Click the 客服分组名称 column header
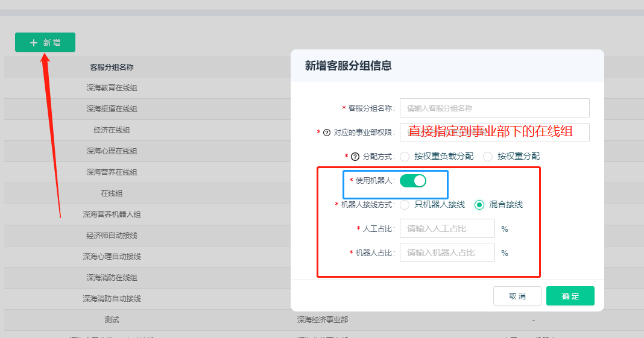Viewport: 644px width, 338px height. point(112,67)
